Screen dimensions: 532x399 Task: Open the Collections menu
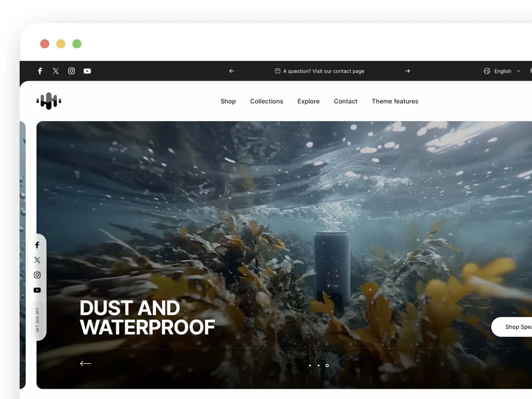267,101
